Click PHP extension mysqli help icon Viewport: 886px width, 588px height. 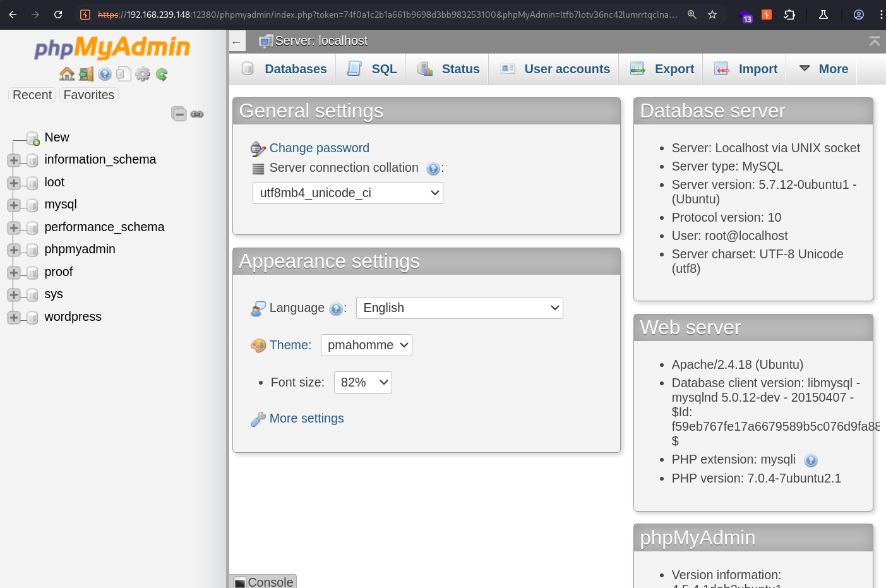[x=811, y=460]
